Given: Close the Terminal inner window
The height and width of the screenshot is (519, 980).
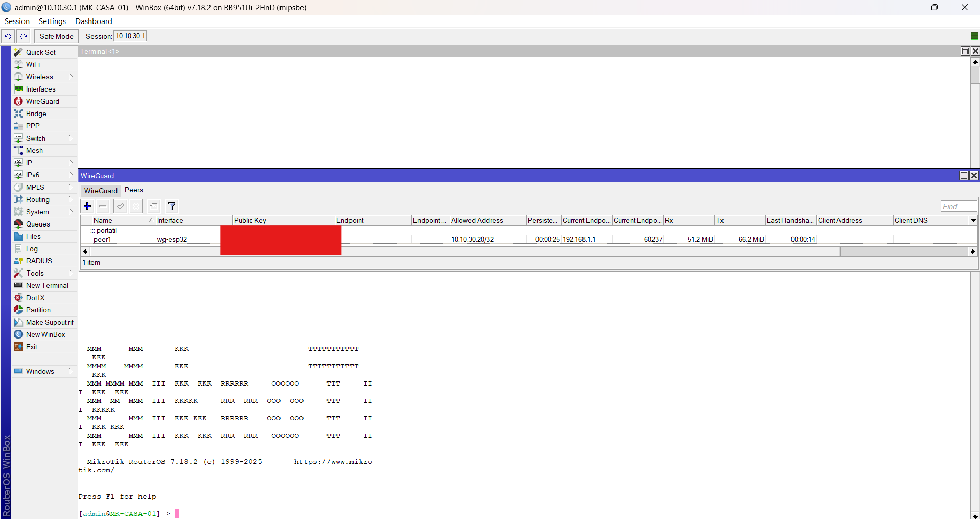Looking at the screenshot, I should (x=975, y=51).
